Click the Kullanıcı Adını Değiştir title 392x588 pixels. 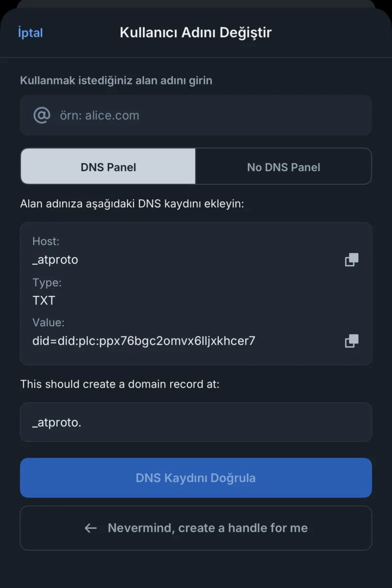pyautogui.click(x=196, y=33)
